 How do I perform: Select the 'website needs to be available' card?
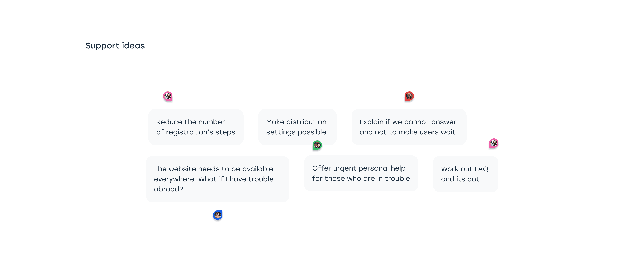[218, 179]
